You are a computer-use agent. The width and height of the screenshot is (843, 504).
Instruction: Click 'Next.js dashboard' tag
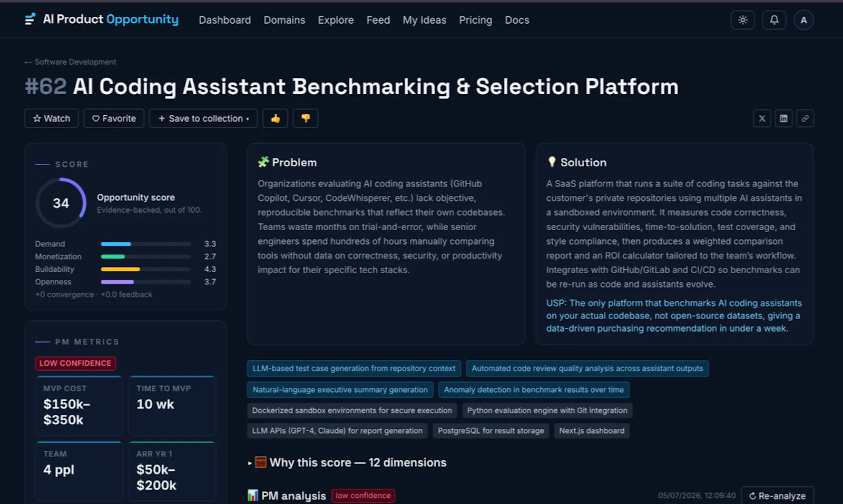point(592,431)
